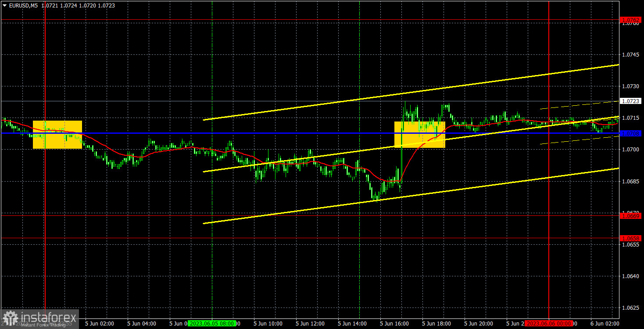Click the 5 Jun 04:00 time label
Screen dimensions: 644x329
[141, 323]
